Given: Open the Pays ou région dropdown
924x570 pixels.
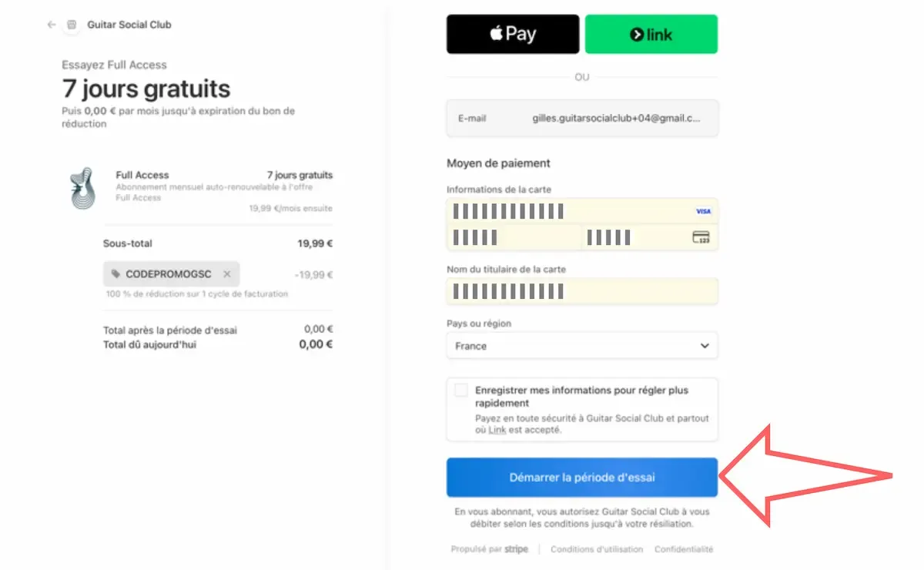Looking at the screenshot, I should pos(582,346).
